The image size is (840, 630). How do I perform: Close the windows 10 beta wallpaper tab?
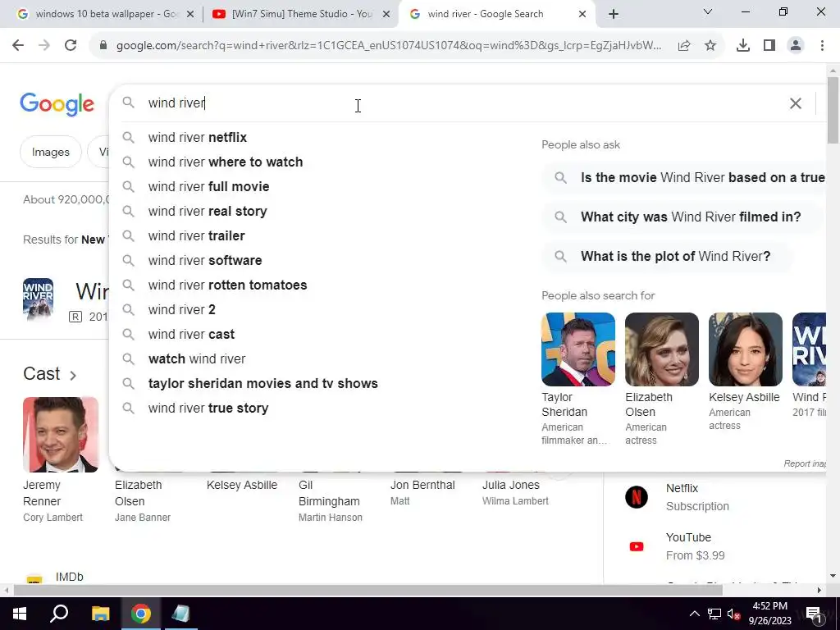pos(190,15)
